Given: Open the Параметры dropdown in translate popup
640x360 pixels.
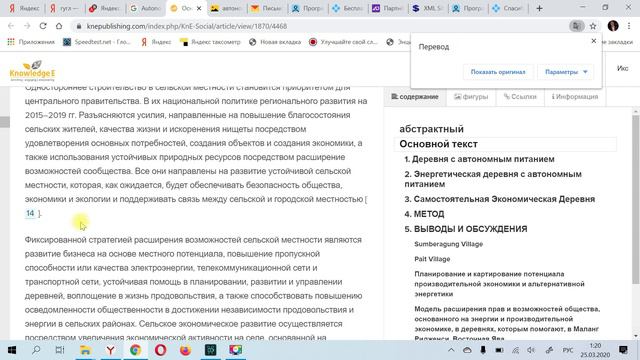Looking at the screenshot, I should 566,72.
